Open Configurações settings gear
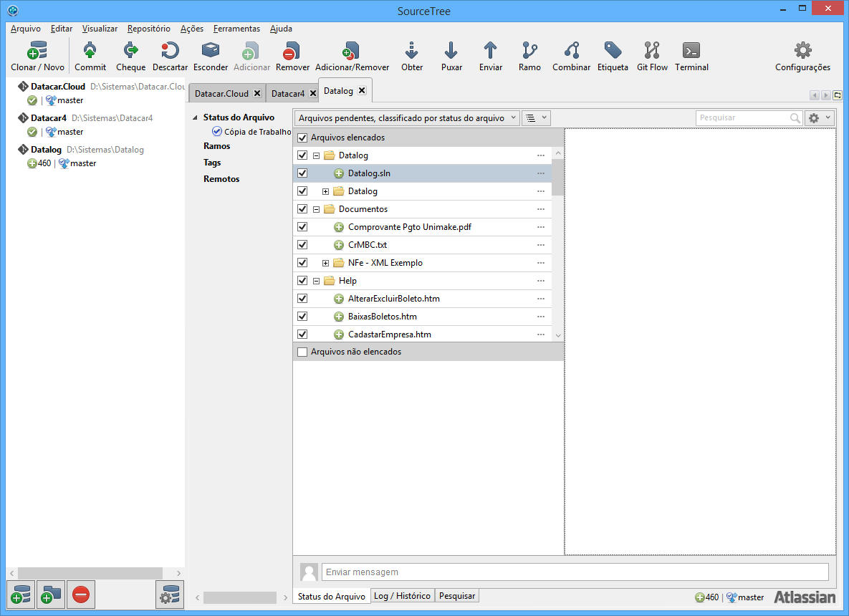The height and width of the screenshot is (616, 849). (x=803, y=50)
